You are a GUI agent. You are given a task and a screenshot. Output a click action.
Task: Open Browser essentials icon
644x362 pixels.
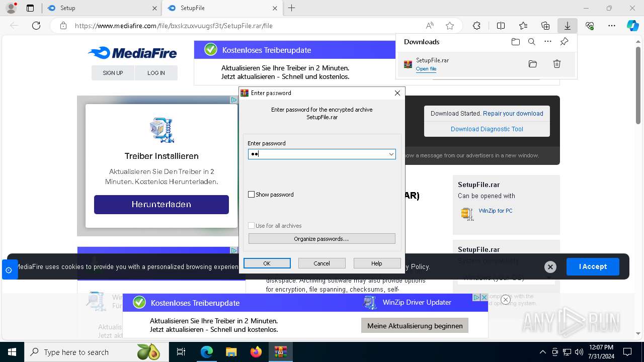pos(590,26)
